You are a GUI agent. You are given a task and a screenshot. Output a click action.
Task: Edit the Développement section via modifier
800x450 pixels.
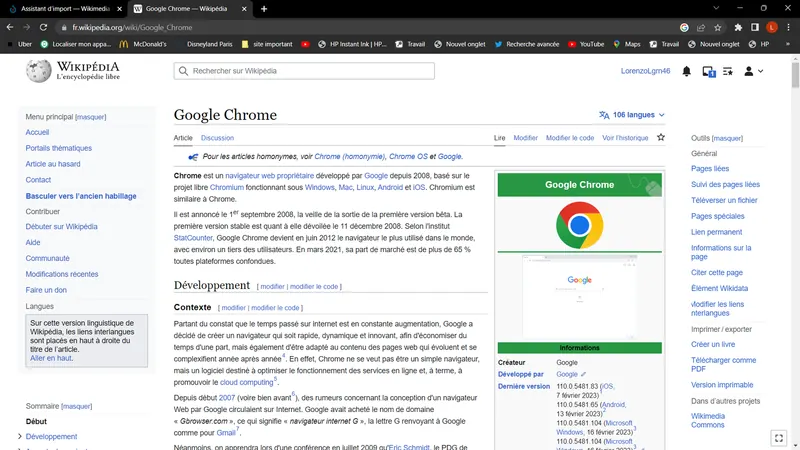pos(272,287)
